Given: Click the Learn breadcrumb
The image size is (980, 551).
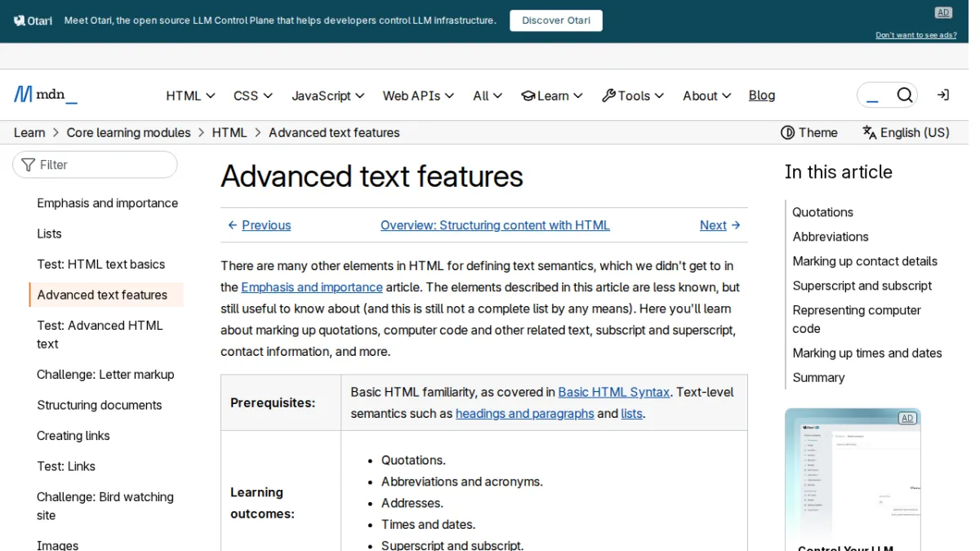Looking at the screenshot, I should coord(29,132).
